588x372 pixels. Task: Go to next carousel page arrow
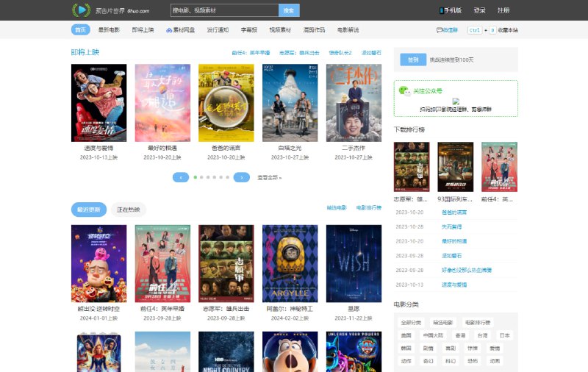tap(241, 177)
